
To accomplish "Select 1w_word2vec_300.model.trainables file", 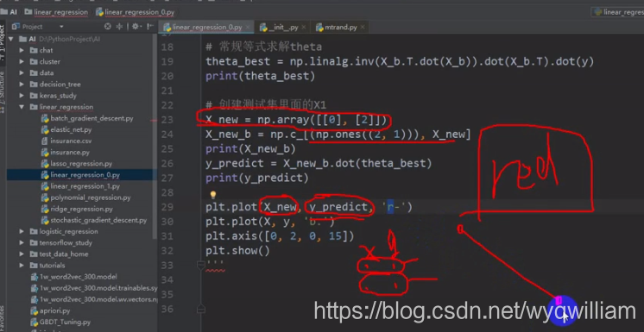I will point(94,288).
